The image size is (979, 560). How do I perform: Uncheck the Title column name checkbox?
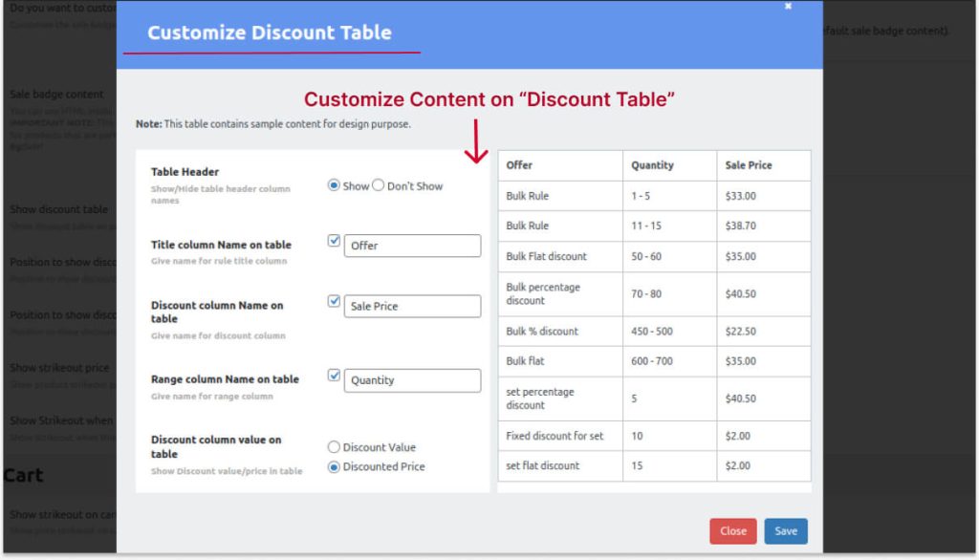(x=333, y=241)
